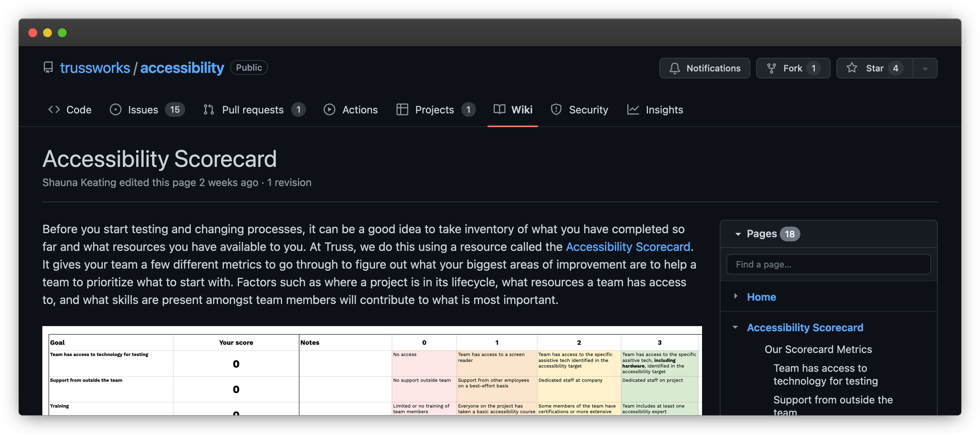Select the Code tab book icon
The image size is (980, 434).
click(54, 110)
